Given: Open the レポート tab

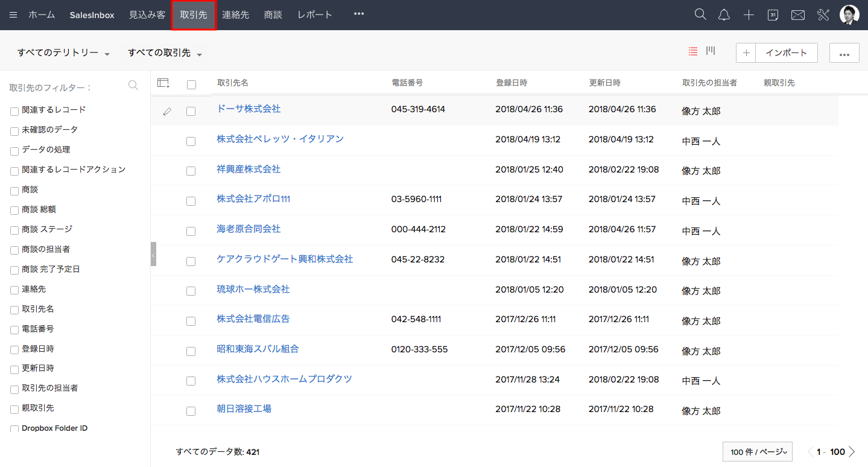Looking at the screenshot, I should pos(314,15).
